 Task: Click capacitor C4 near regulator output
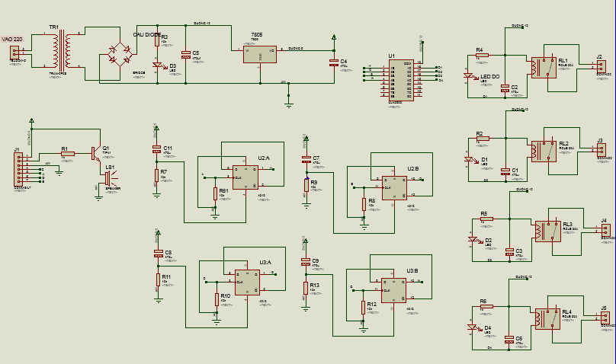333,62
